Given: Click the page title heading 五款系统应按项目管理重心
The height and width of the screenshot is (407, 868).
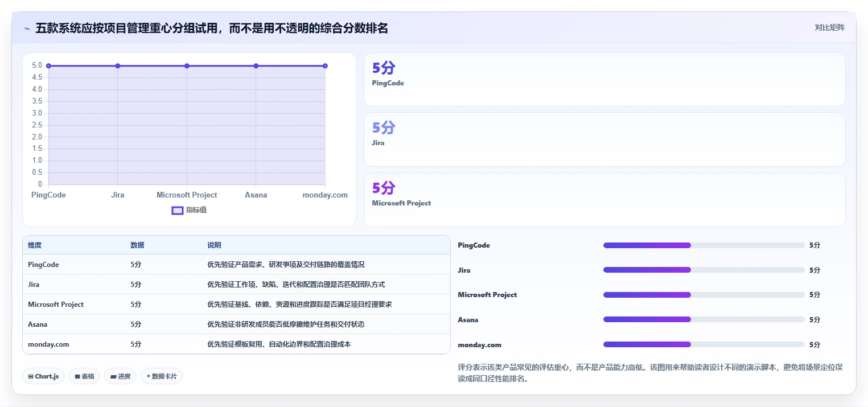Looking at the screenshot, I should point(212,28).
